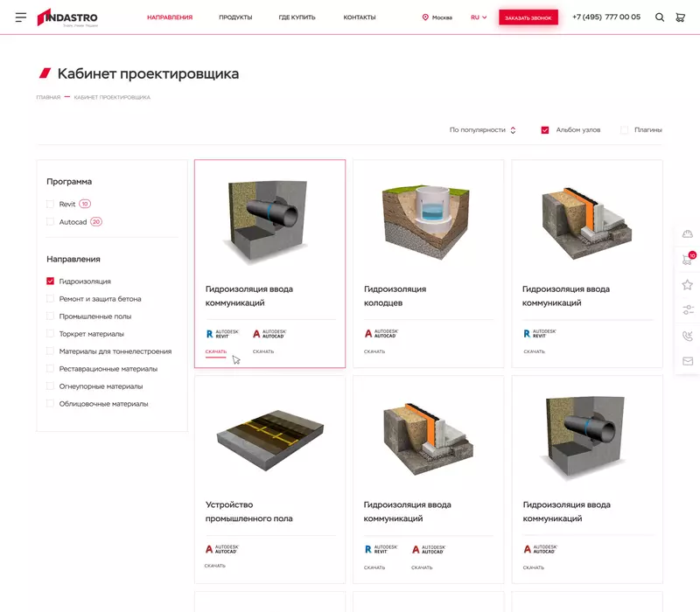Click the search magnifier icon

[660, 17]
